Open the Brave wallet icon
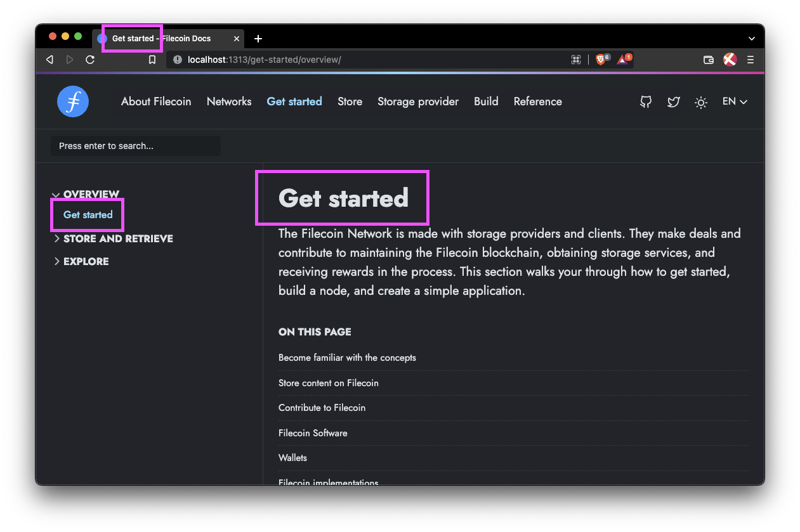The image size is (800, 532). pos(709,60)
